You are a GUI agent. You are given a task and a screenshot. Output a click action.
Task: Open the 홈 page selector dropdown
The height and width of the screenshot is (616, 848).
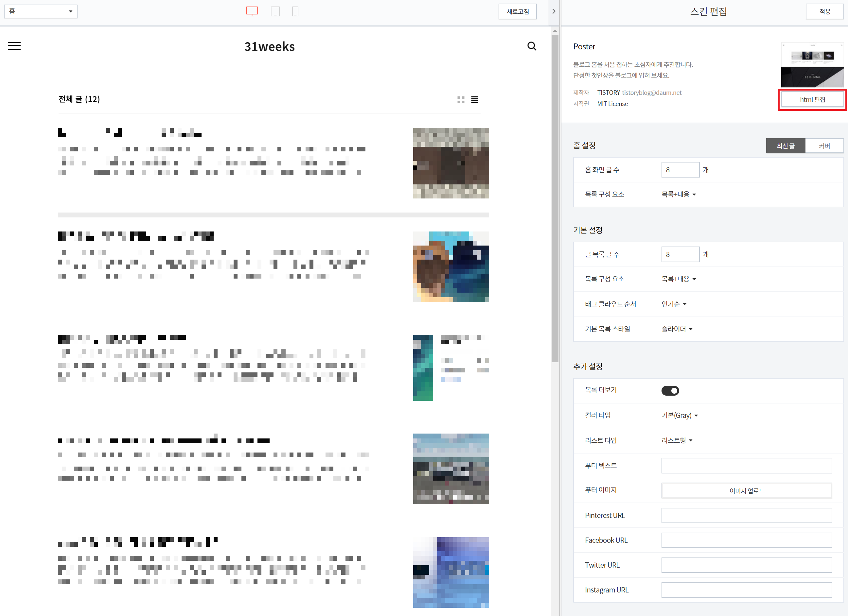(x=40, y=11)
